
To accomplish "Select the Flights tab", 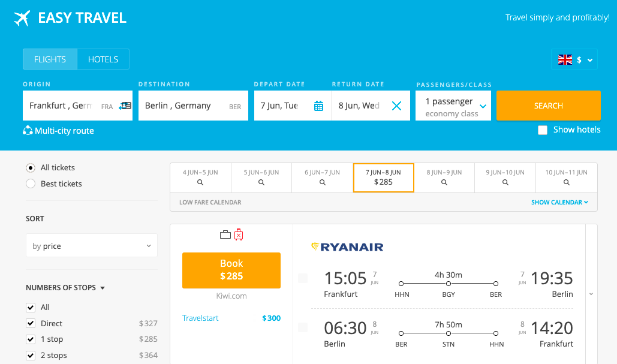I will (x=50, y=59).
